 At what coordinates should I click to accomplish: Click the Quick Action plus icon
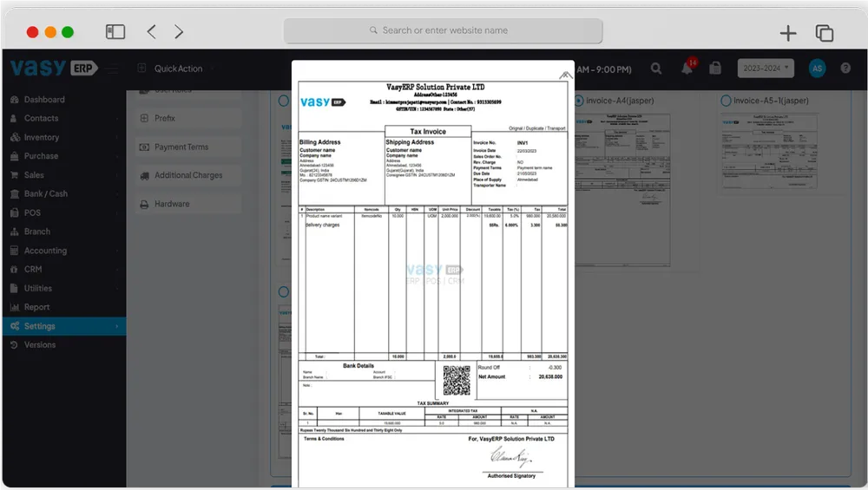click(141, 68)
